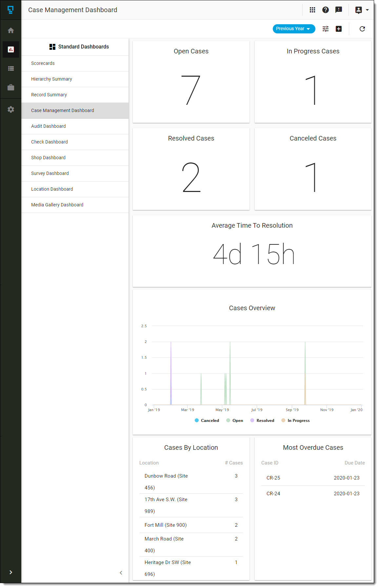Screen dimensions: 379x588
Task: Open the briefcase icon in sidebar
Action: click(x=11, y=87)
